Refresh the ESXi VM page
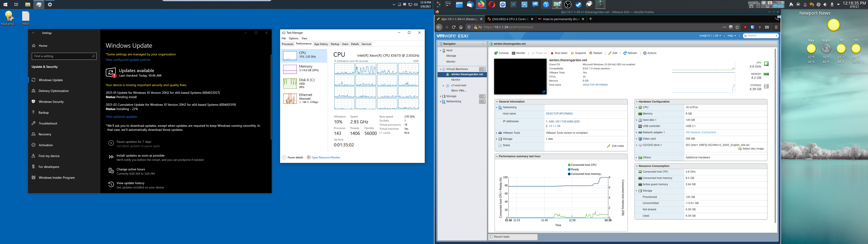 630,53
